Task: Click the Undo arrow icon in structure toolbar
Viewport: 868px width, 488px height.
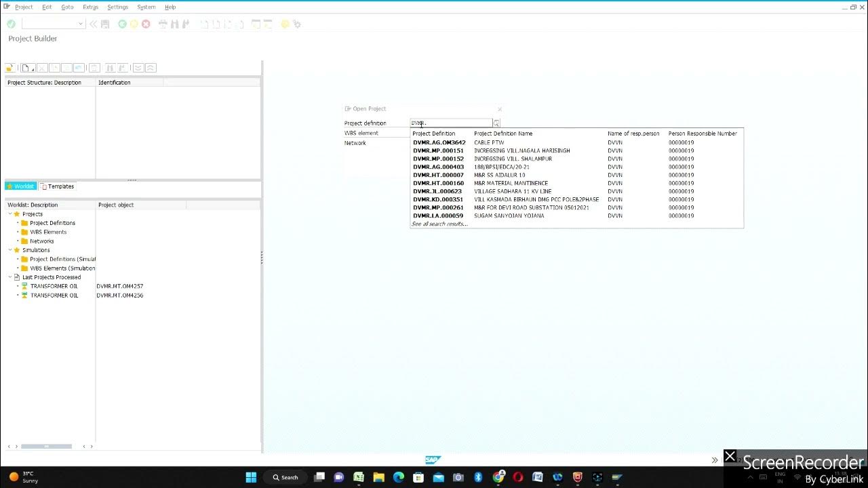Action: tap(79, 68)
